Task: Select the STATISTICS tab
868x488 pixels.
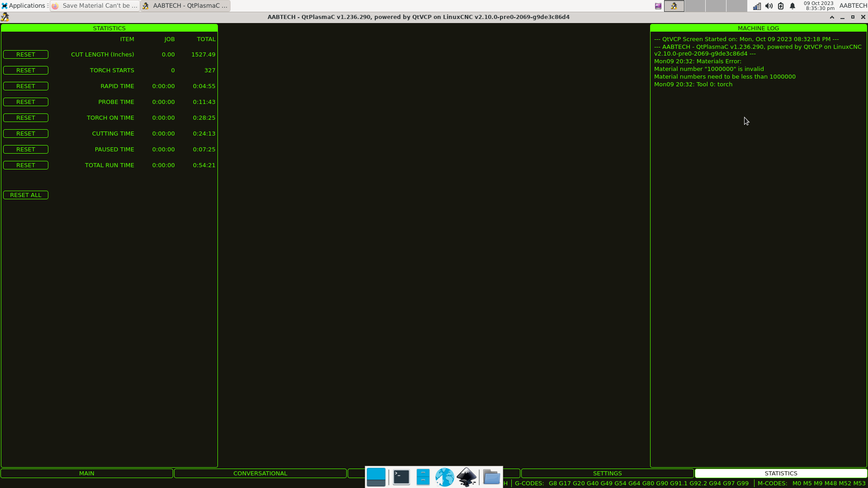Action: 781,474
